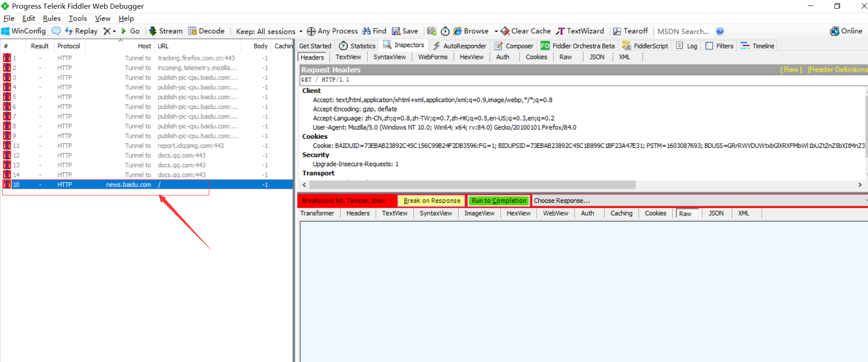The image size is (868, 362).
Task: Select response Transformer tab
Action: (x=317, y=213)
